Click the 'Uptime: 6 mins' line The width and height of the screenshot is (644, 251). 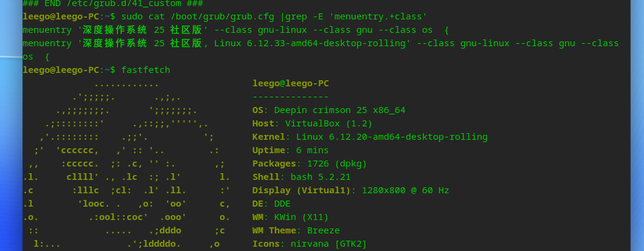tap(290, 151)
